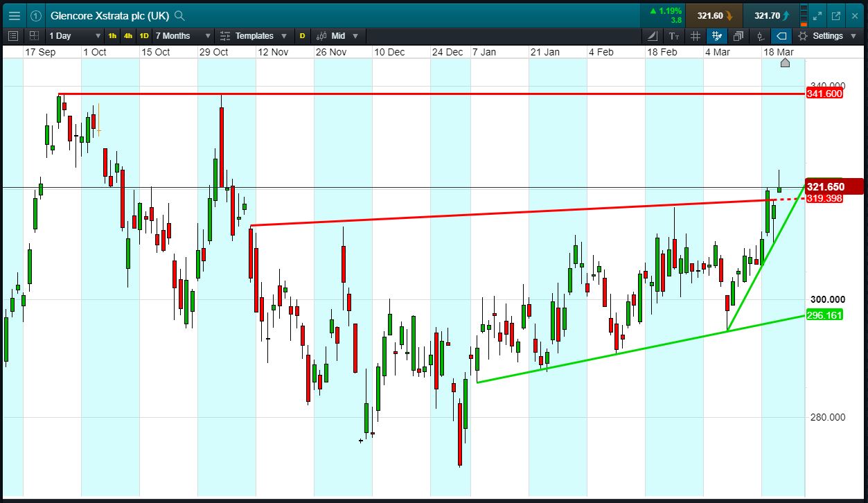Click the sell price 321.60 button
The image size is (868, 503).
[714, 15]
